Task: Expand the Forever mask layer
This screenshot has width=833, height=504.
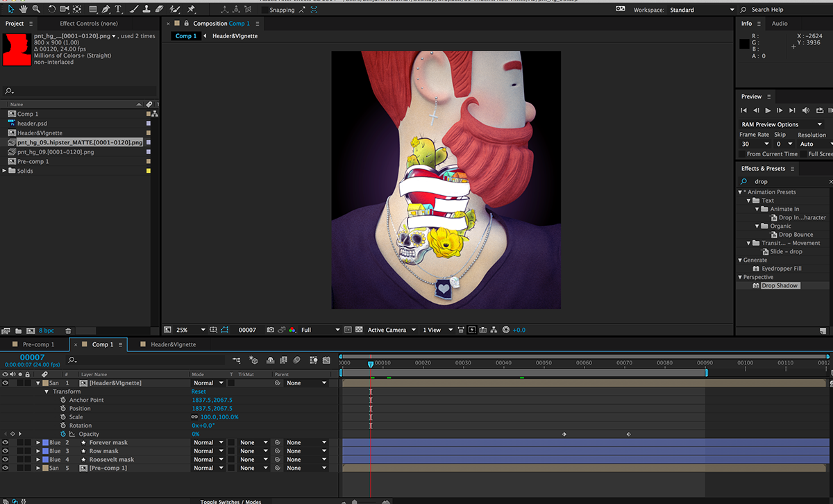Action: 38,442
